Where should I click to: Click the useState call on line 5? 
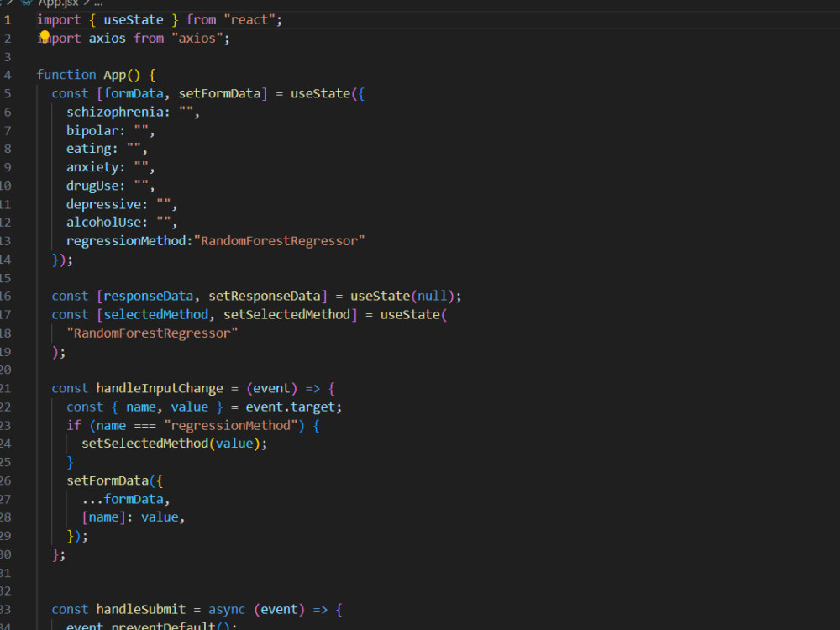pyautogui.click(x=320, y=94)
